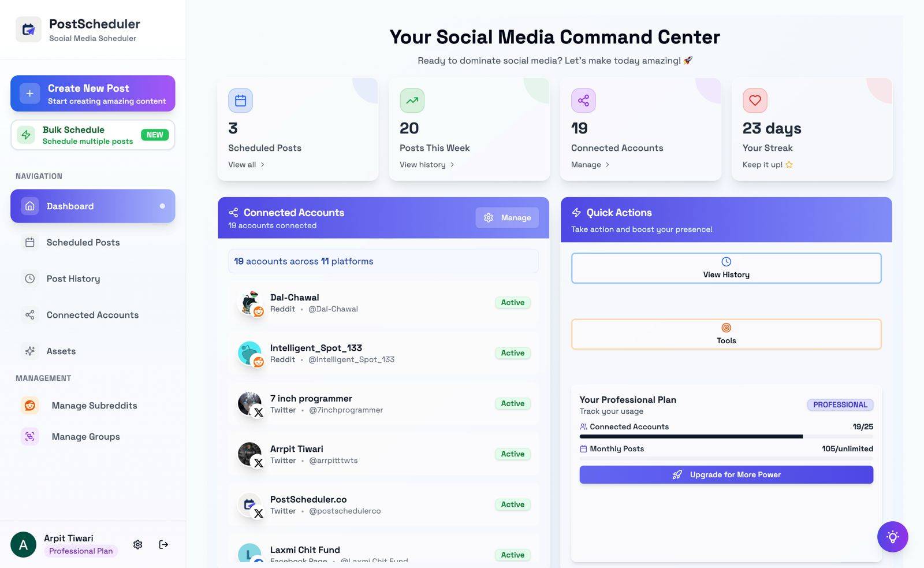Go to Scheduled Posts in navigation
924x568 pixels.
(83, 243)
